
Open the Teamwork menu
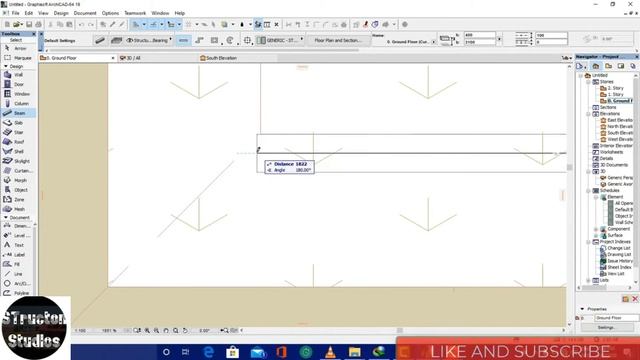tap(135, 13)
